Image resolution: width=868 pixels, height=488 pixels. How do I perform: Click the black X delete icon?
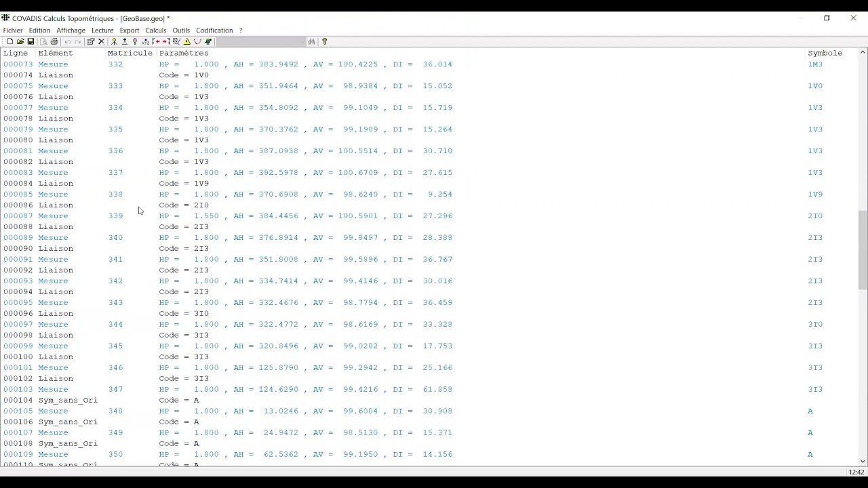(101, 41)
